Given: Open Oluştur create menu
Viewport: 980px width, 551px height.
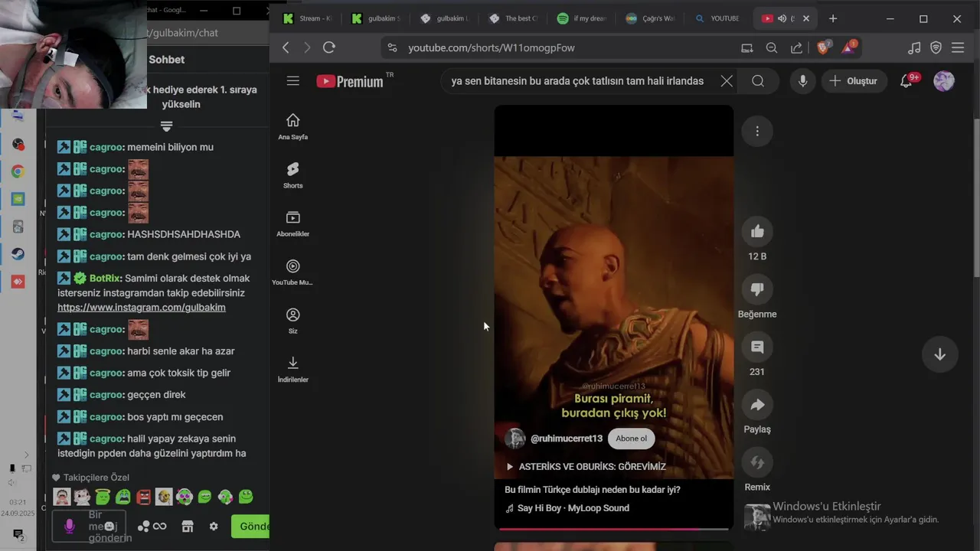Looking at the screenshot, I should click(853, 80).
